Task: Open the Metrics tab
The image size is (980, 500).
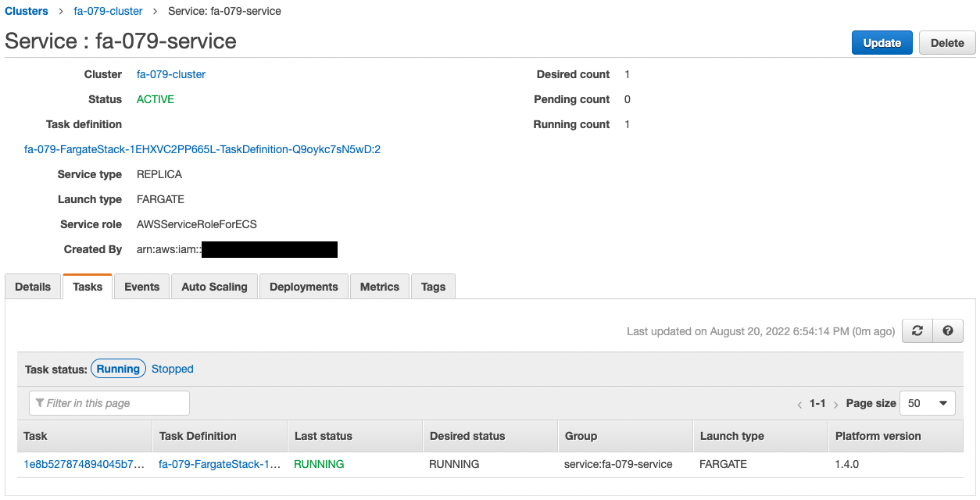Action: coord(379,286)
